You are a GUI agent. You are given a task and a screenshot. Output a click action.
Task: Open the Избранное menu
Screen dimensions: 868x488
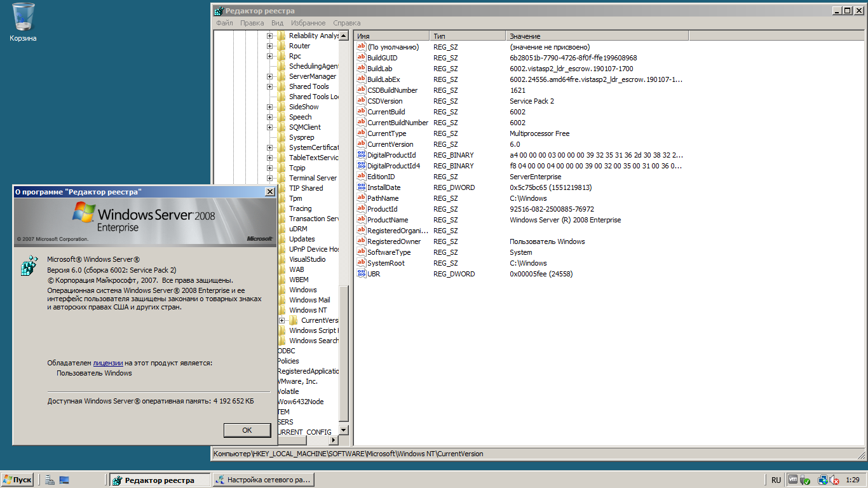308,23
